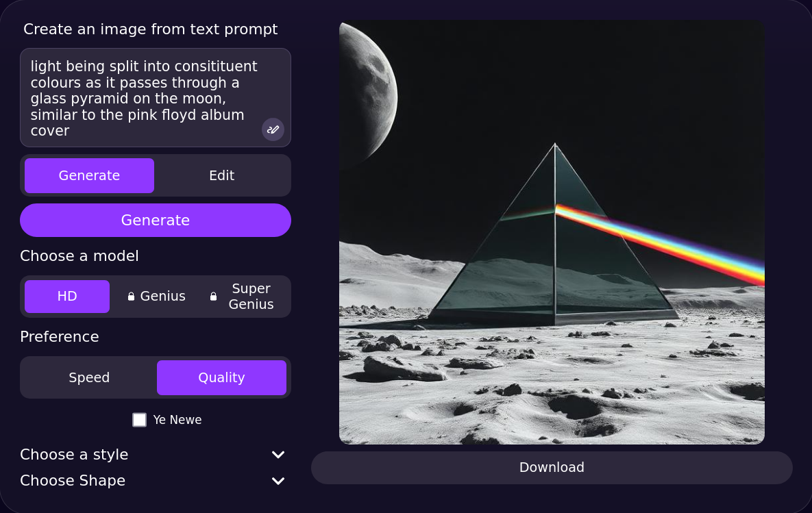Switch to the small Generate tab
The height and width of the screenshot is (513, 812).
[89, 175]
